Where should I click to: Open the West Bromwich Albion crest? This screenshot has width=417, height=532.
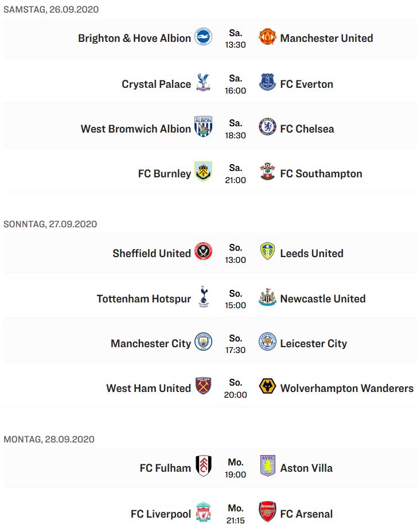[203, 127]
